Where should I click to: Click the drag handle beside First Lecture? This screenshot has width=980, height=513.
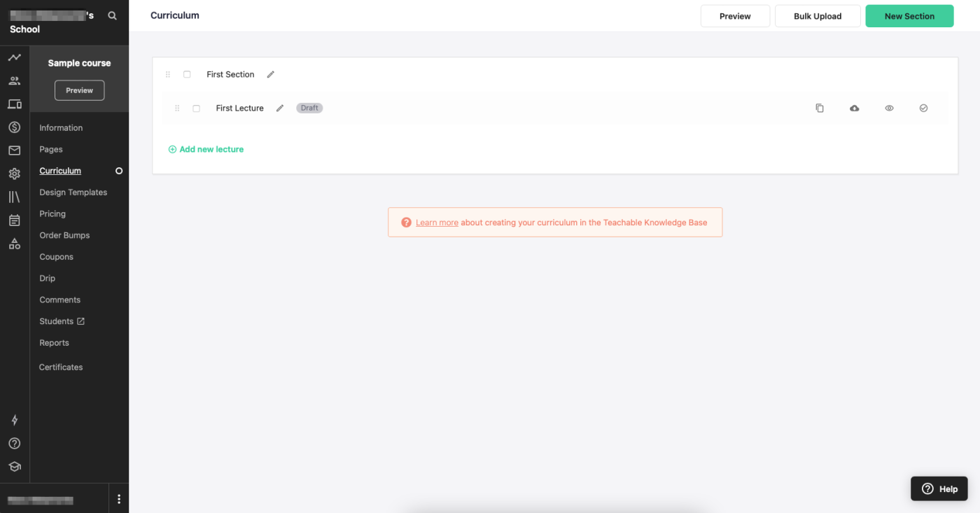pos(177,108)
